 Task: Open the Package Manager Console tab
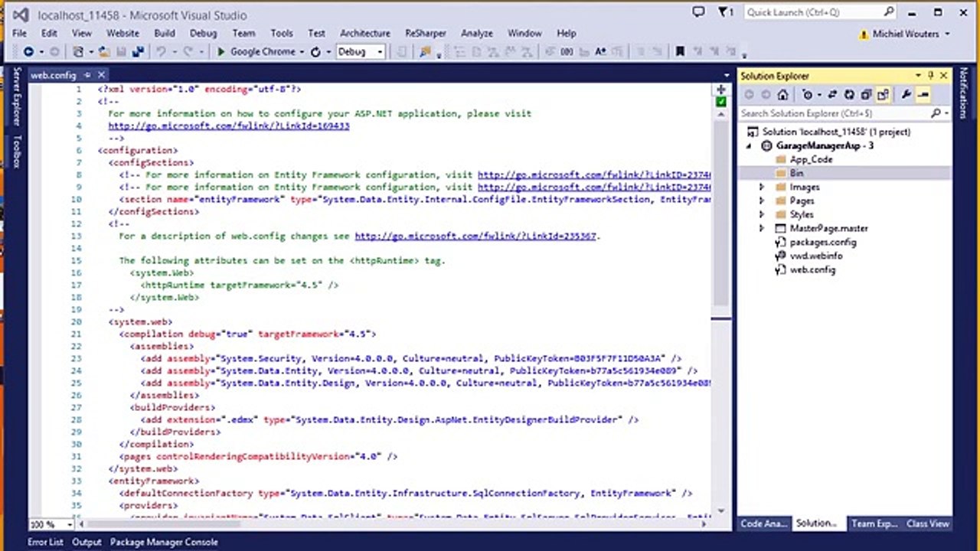click(x=164, y=542)
